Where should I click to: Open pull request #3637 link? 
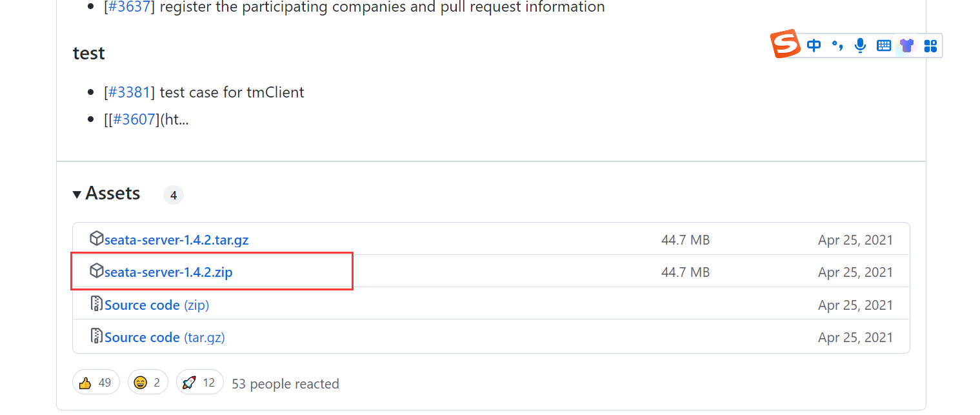129,7
